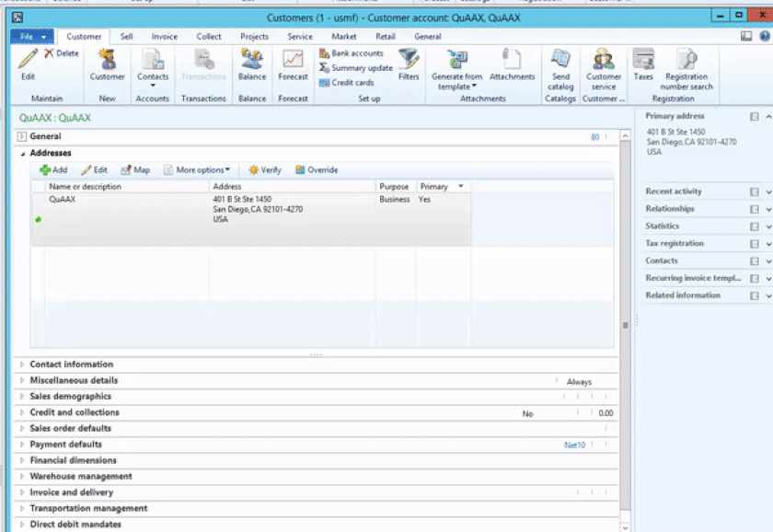Expand Statistics fact box

[x=768, y=226]
